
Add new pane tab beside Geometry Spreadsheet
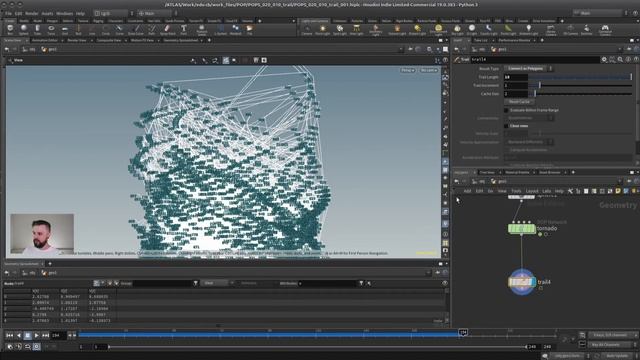coord(50,264)
